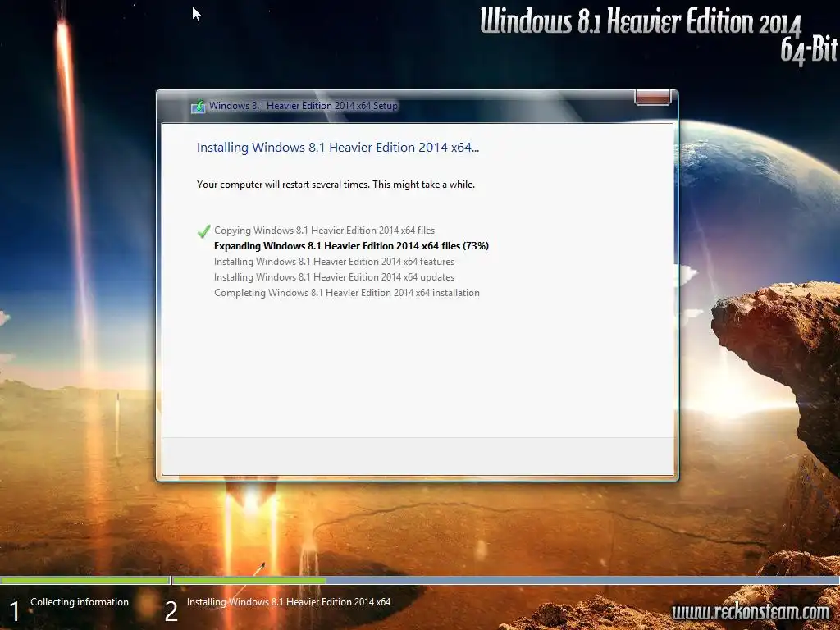Select the 'Installing Windows 8.1 Heavier Edition 2014 x64 features' line
840x630 pixels.
[x=334, y=262]
